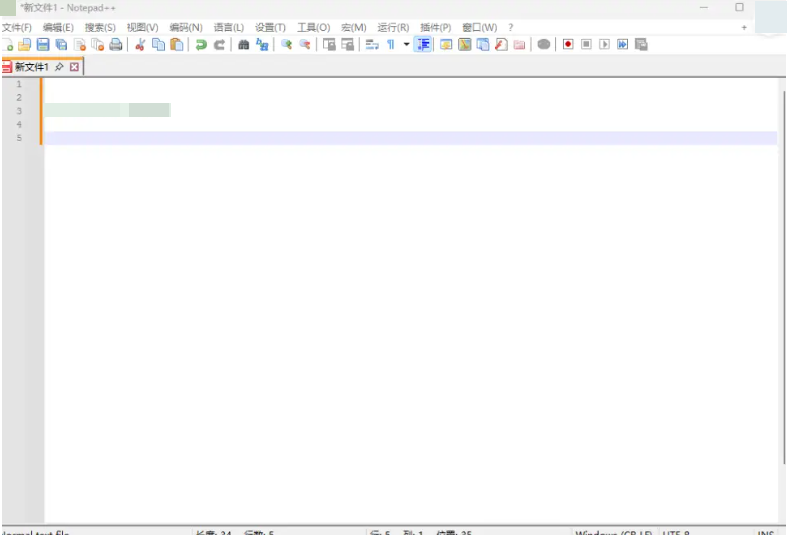This screenshot has width=789, height=535.
Task: Click the editor's vertical scrollbar
Action: (783, 277)
